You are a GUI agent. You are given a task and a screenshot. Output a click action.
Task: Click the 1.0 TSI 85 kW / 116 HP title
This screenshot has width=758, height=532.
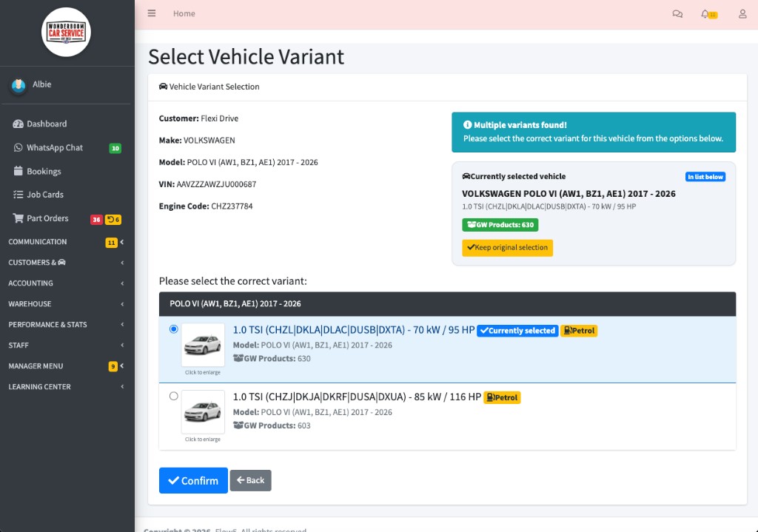click(357, 397)
